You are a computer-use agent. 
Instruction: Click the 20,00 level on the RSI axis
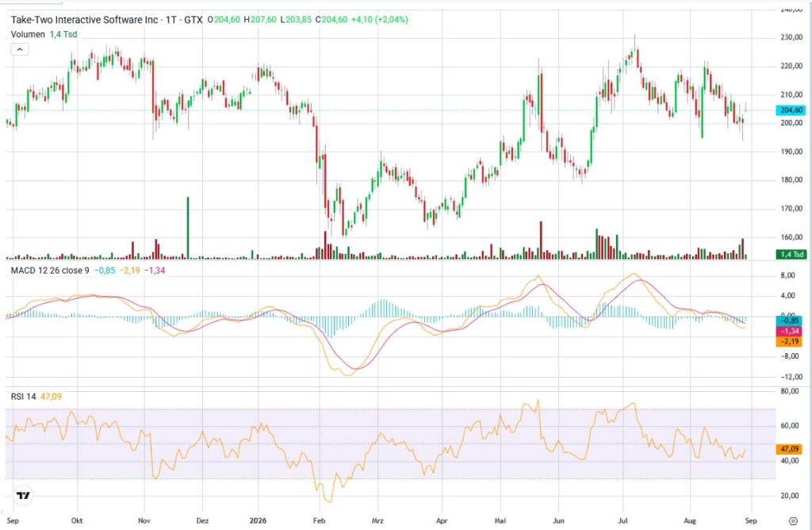tap(790, 496)
